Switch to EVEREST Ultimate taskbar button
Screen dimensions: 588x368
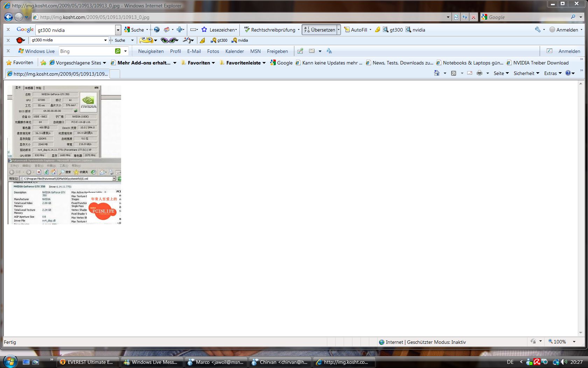tap(87, 362)
